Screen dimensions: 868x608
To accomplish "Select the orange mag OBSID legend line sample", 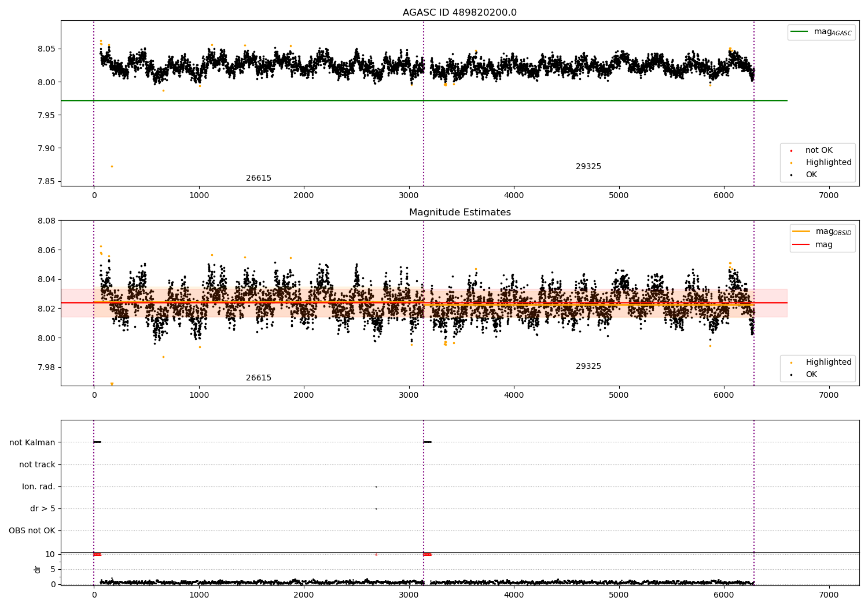I will [x=801, y=231].
